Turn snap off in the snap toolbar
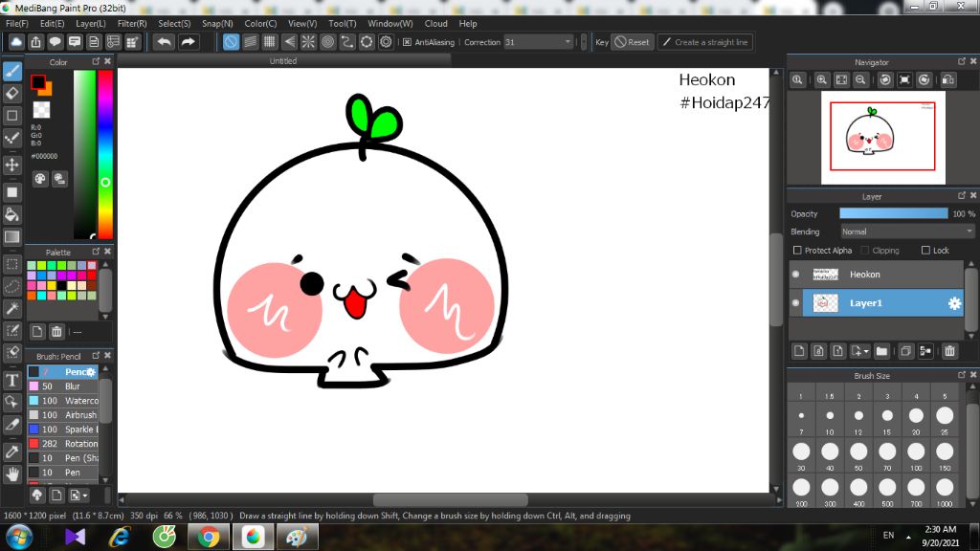The image size is (980, 551). pos(231,42)
